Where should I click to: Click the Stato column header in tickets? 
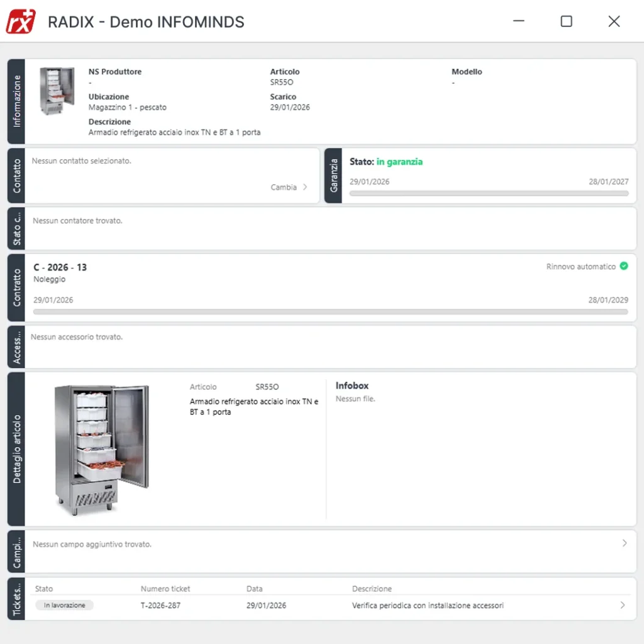44,589
